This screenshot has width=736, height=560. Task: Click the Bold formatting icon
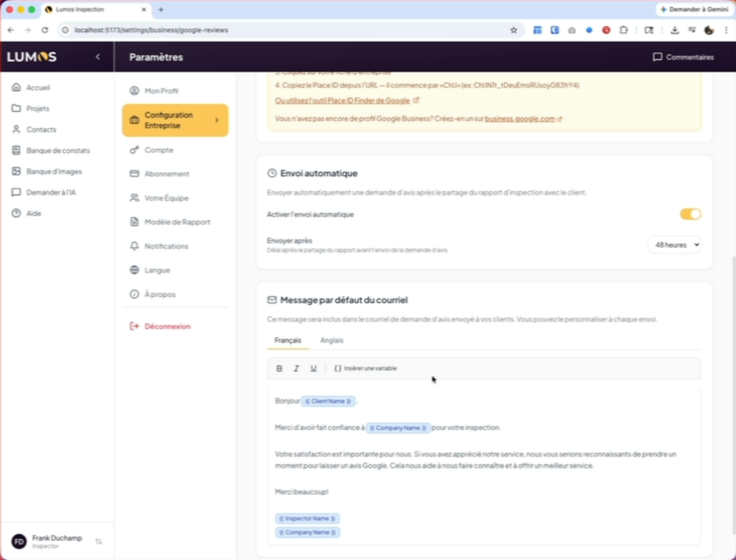click(x=279, y=368)
